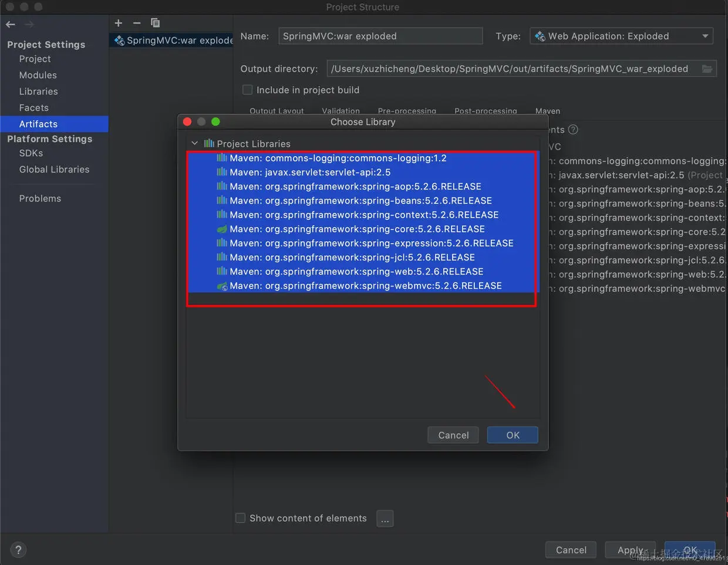Enable Show content of elements checkbox
Viewport: 728px width, 565px height.
point(240,517)
